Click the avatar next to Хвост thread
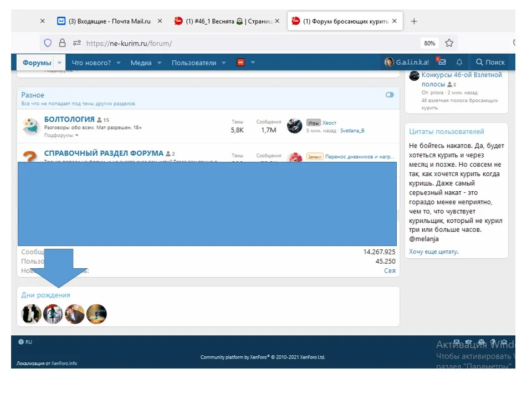The width and height of the screenshot is (532, 399). point(294,126)
